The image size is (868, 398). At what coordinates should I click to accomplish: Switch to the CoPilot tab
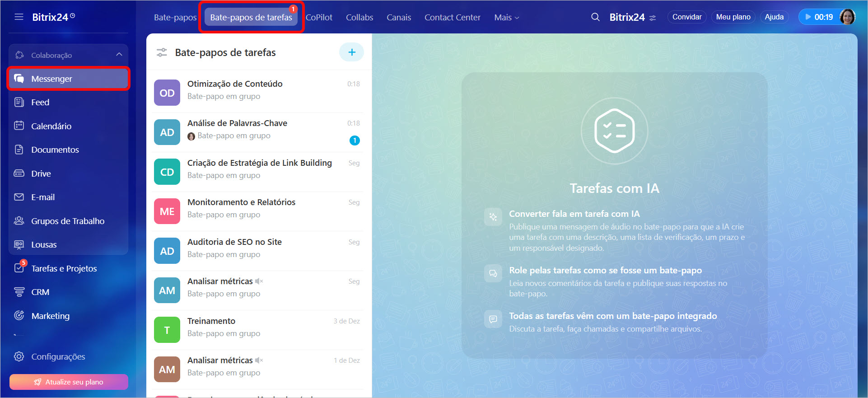click(319, 18)
